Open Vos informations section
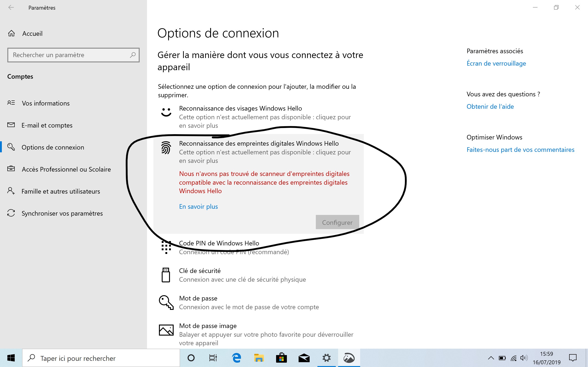 click(45, 103)
